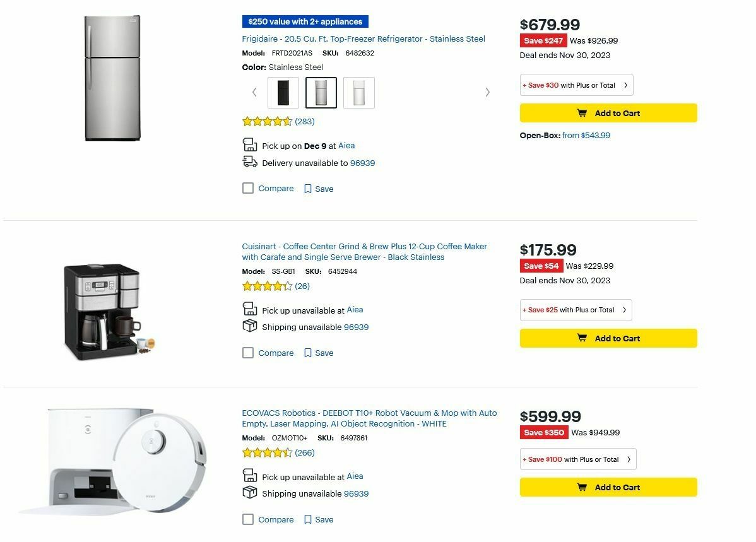Add the Cuisinart coffee maker to cart

click(608, 338)
